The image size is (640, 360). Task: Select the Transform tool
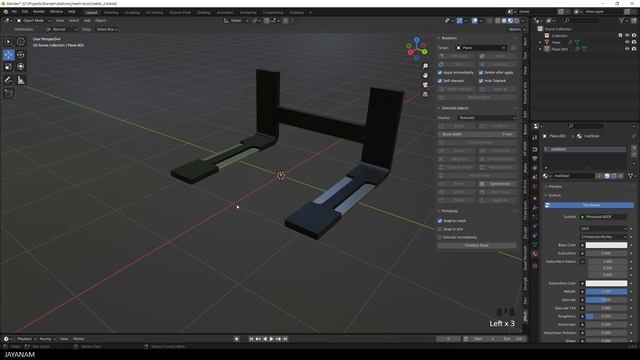[21, 67]
